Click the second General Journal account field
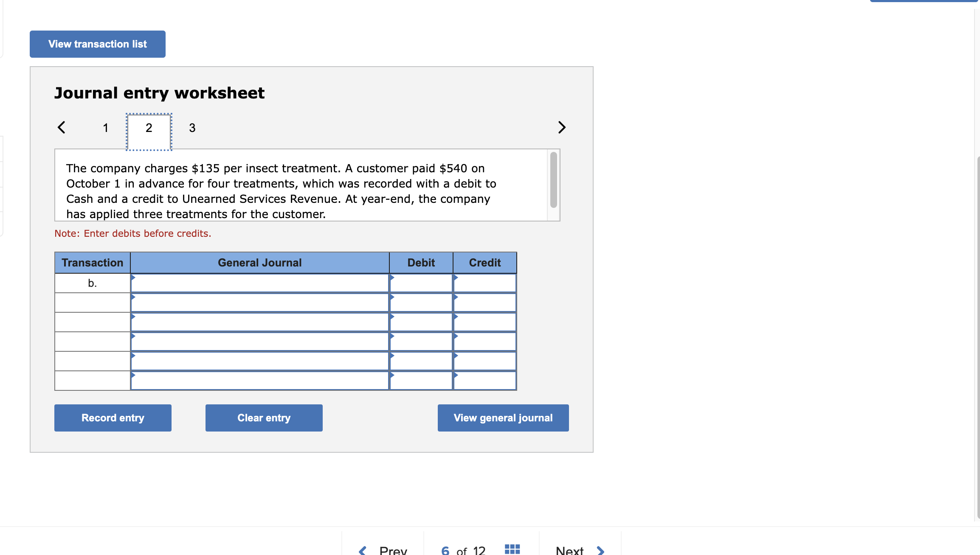Viewport: 980px width, 555px height. tap(259, 302)
